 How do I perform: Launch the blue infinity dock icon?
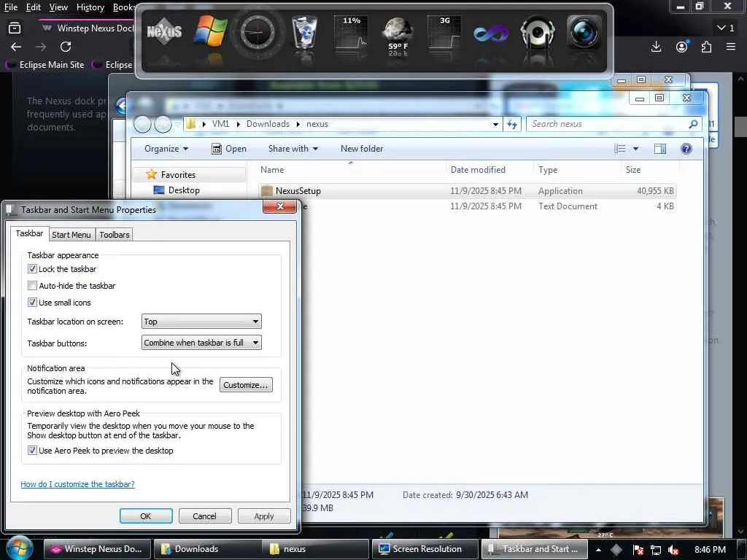click(491, 34)
